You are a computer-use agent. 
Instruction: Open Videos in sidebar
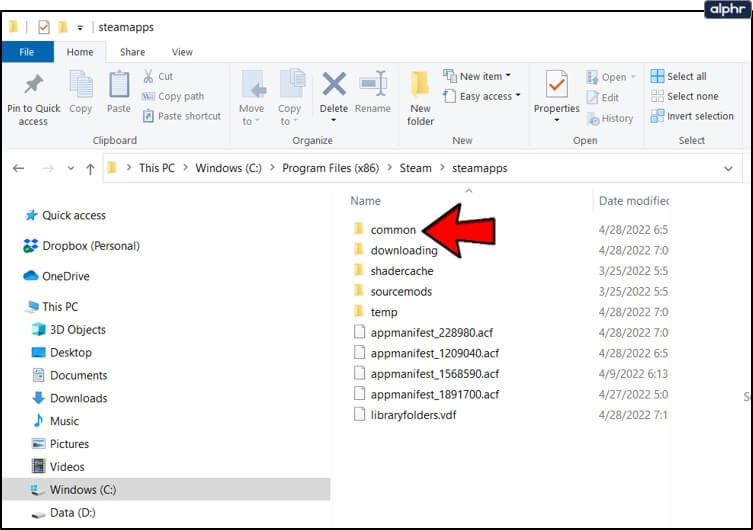coord(58,467)
